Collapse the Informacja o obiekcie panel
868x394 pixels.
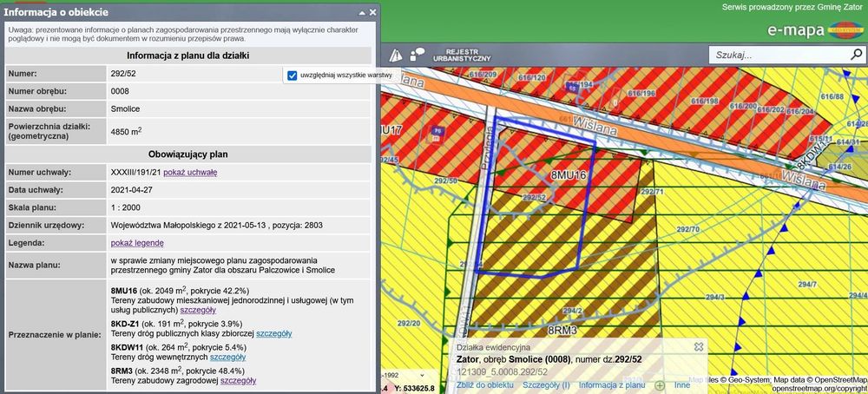tap(361, 11)
